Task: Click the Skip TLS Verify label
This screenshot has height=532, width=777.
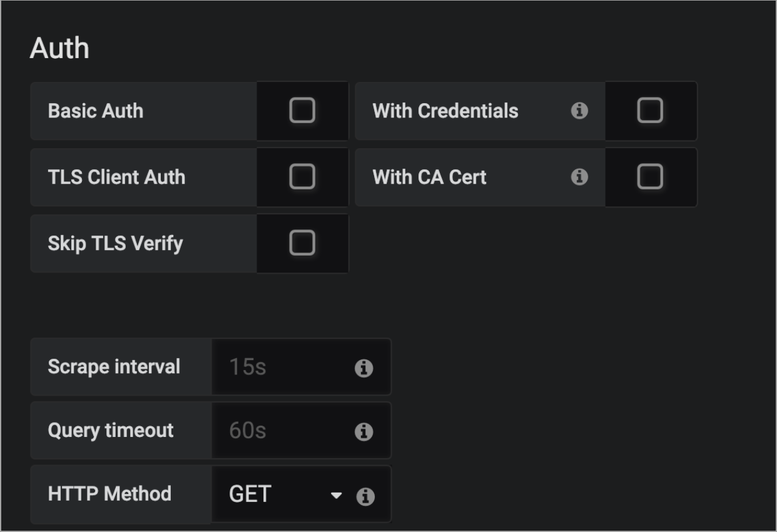Action: 115,244
